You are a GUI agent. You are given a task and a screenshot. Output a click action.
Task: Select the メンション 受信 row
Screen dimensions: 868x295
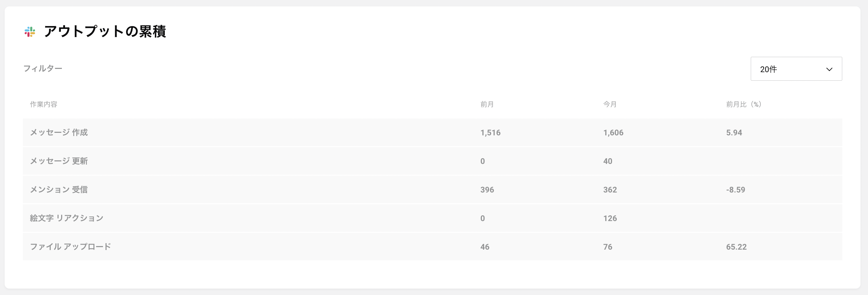(x=433, y=190)
